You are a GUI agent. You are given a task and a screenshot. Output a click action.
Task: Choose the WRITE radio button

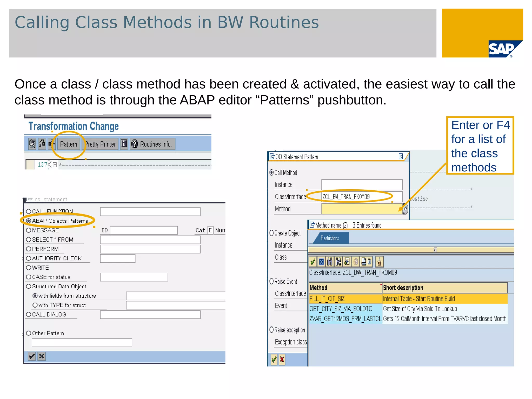(29, 268)
